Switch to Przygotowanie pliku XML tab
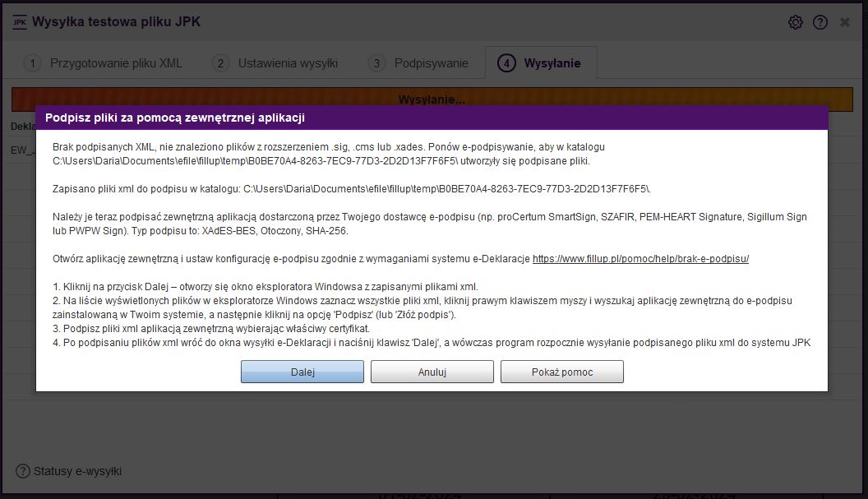 [x=116, y=63]
